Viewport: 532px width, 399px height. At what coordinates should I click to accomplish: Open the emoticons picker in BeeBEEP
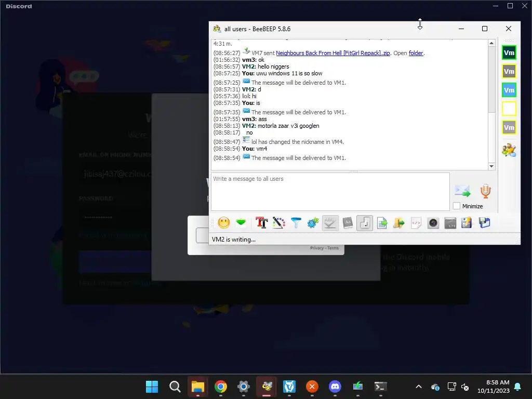coord(223,223)
